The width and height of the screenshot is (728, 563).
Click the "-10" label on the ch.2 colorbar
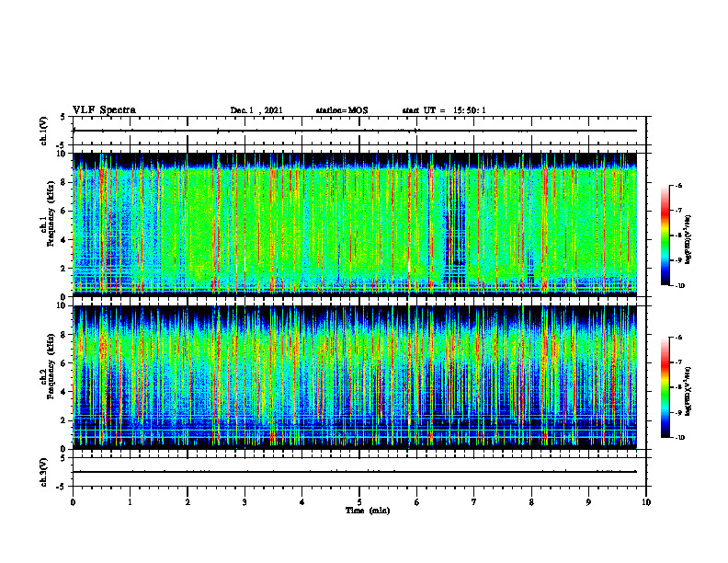tap(679, 437)
